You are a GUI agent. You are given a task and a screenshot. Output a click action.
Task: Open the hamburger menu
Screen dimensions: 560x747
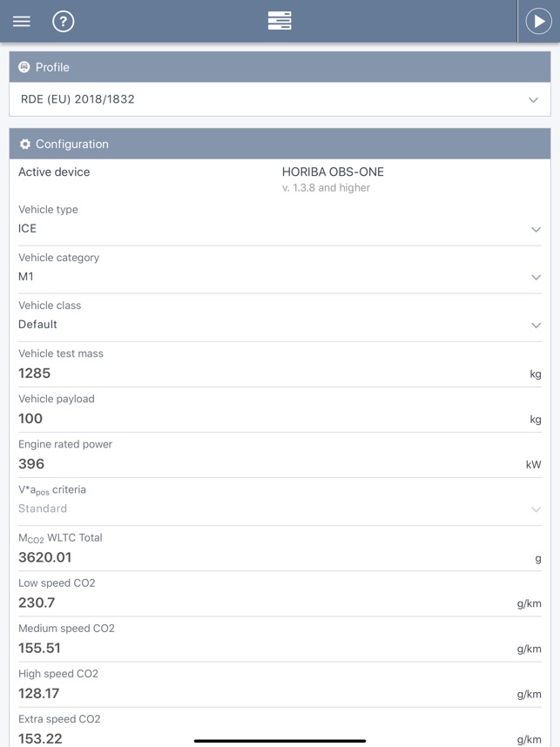[x=22, y=22]
